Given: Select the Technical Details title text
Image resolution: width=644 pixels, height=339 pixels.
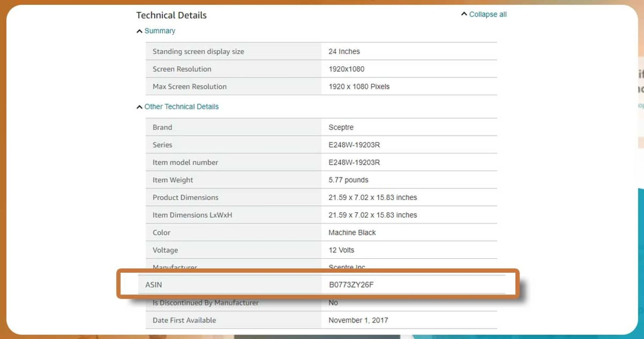Looking at the screenshot, I should tap(171, 15).
